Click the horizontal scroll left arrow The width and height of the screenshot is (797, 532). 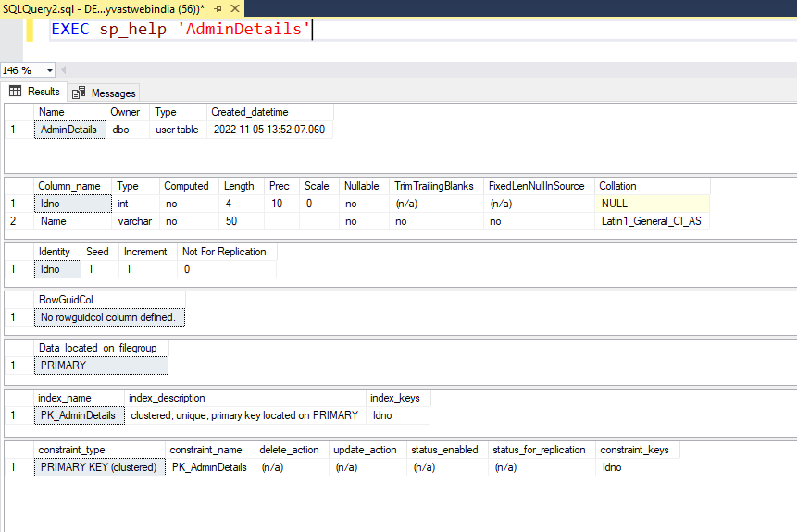[65, 70]
